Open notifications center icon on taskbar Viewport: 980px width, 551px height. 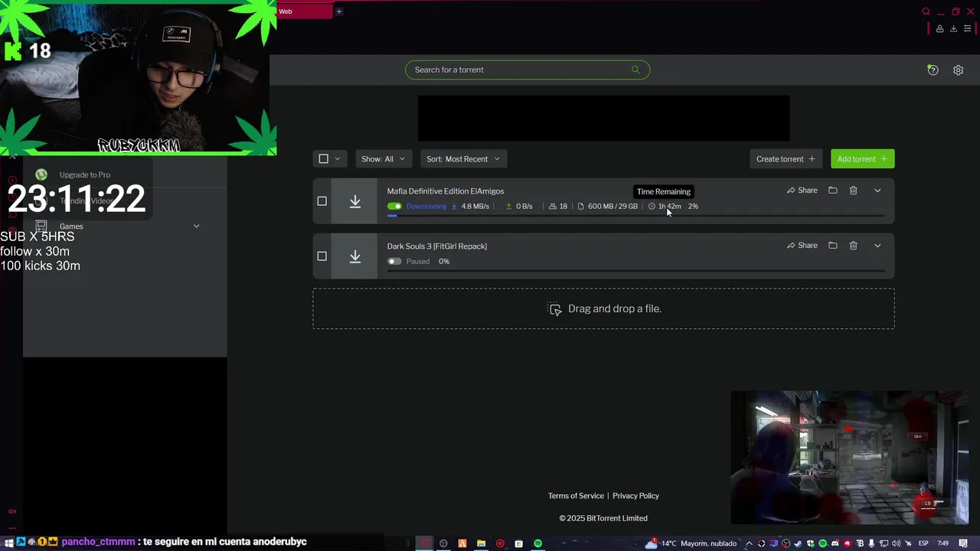point(963,543)
